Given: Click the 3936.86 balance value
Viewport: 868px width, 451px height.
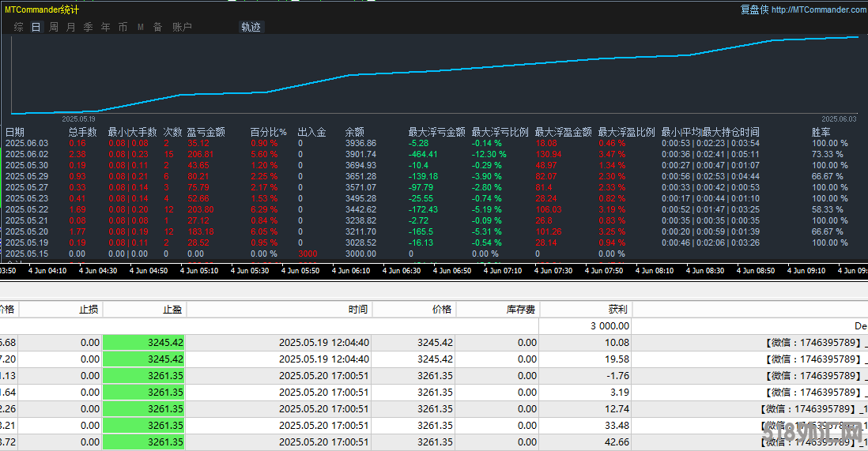Looking at the screenshot, I should point(360,143).
